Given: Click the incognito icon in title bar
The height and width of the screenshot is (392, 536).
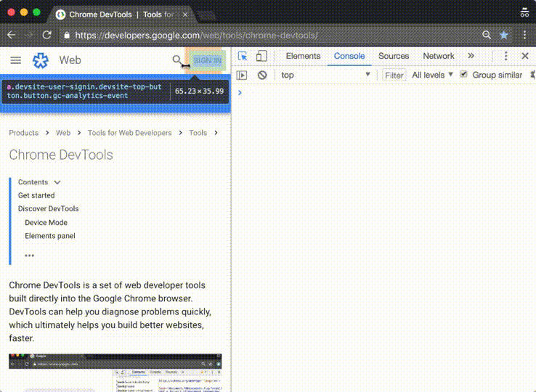Looking at the screenshot, I should pyautogui.click(x=524, y=12).
